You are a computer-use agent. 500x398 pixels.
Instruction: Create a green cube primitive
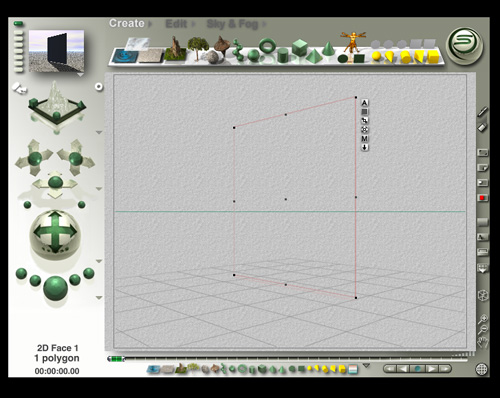tap(300, 47)
